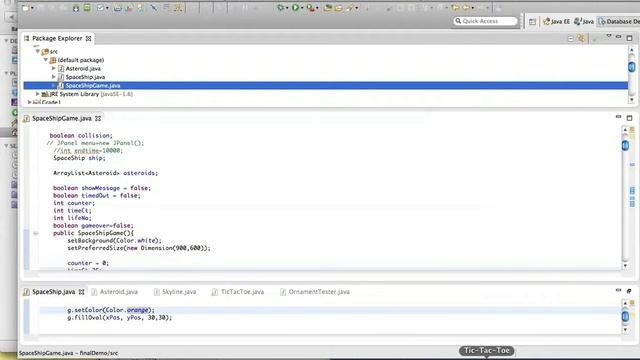Click the SpaceShipGame.java editor tab

[x=62, y=118]
